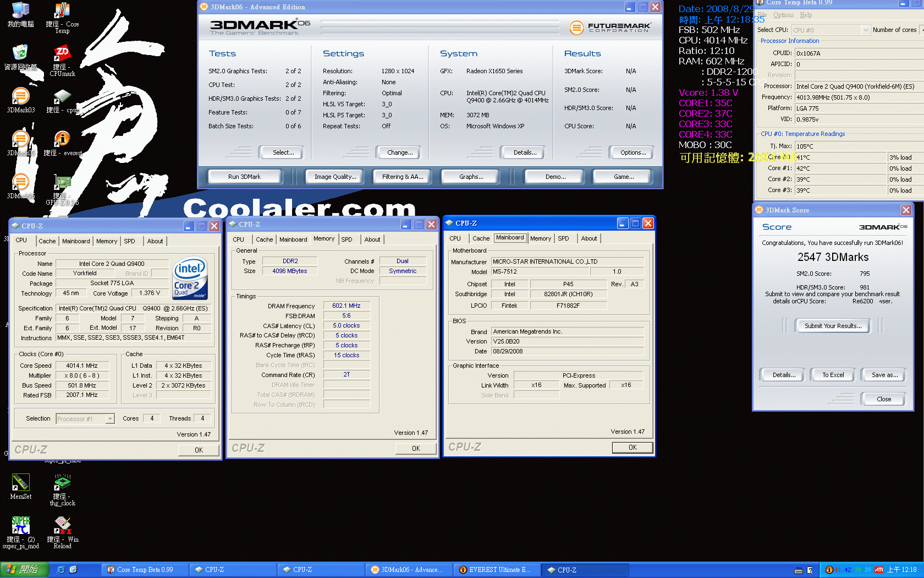Click Submit Your Results button
The image size is (924, 578).
click(832, 326)
